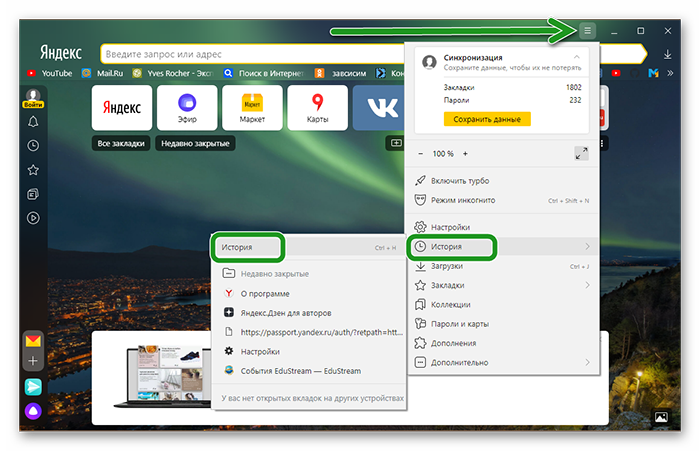
Task: Open the Эфир tile
Action: (187, 108)
